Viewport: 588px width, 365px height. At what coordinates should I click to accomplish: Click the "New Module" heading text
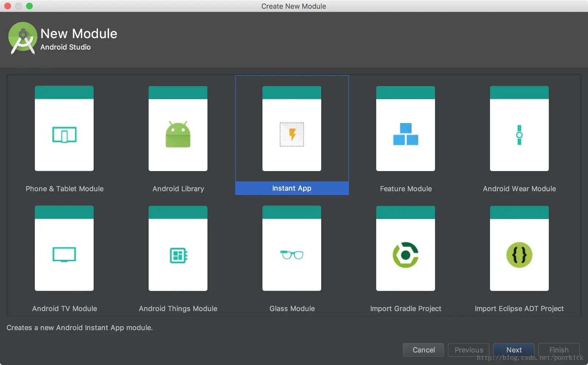tap(79, 33)
